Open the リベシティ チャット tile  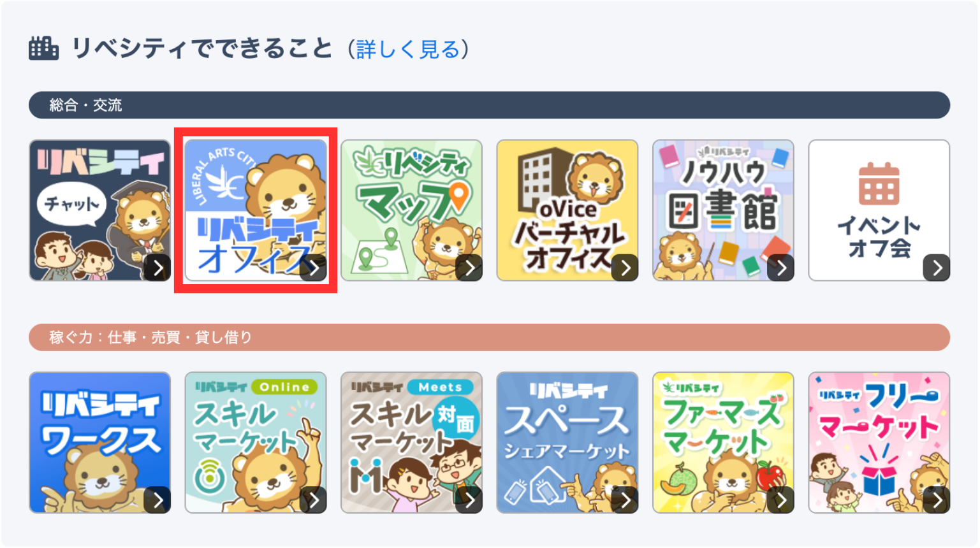(x=99, y=210)
